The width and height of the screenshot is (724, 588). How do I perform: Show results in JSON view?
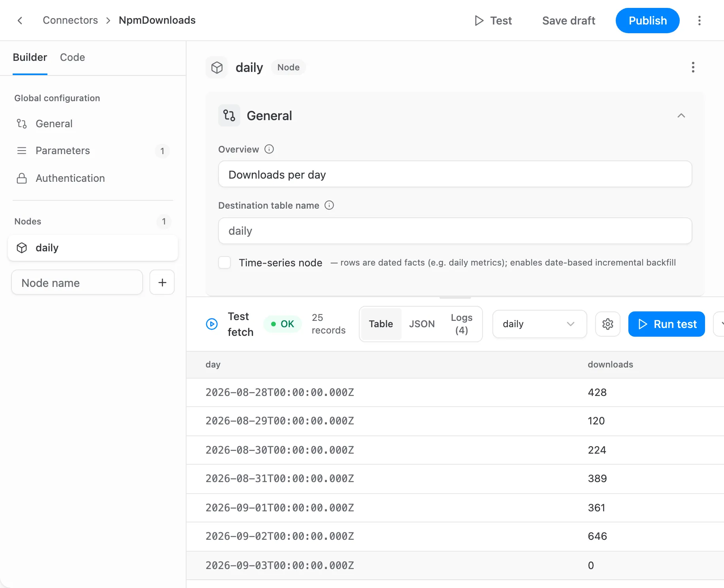[x=422, y=324]
